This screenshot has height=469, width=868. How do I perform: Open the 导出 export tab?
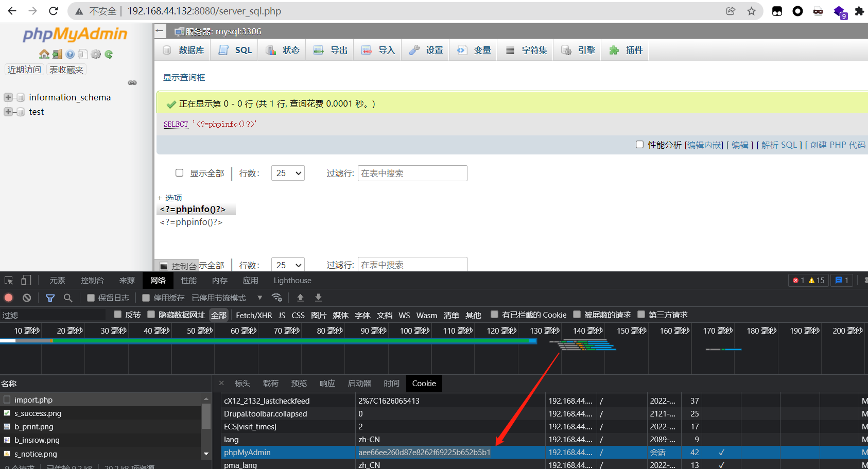[331, 50]
